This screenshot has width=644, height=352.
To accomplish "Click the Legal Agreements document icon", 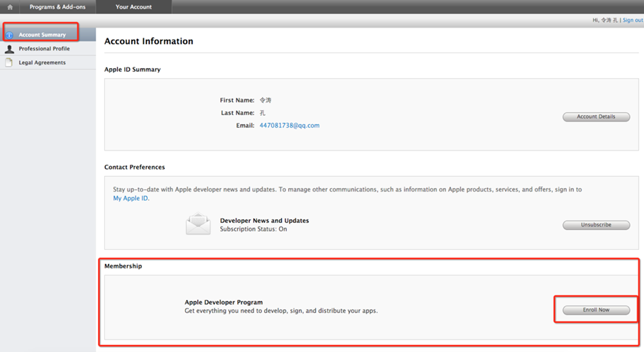I will click(9, 62).
